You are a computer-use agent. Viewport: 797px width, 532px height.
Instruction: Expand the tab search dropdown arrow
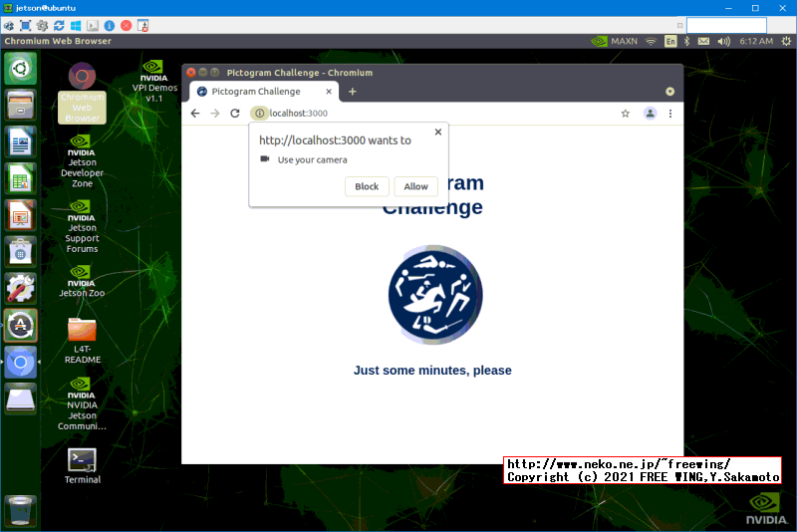pos(669,92)
